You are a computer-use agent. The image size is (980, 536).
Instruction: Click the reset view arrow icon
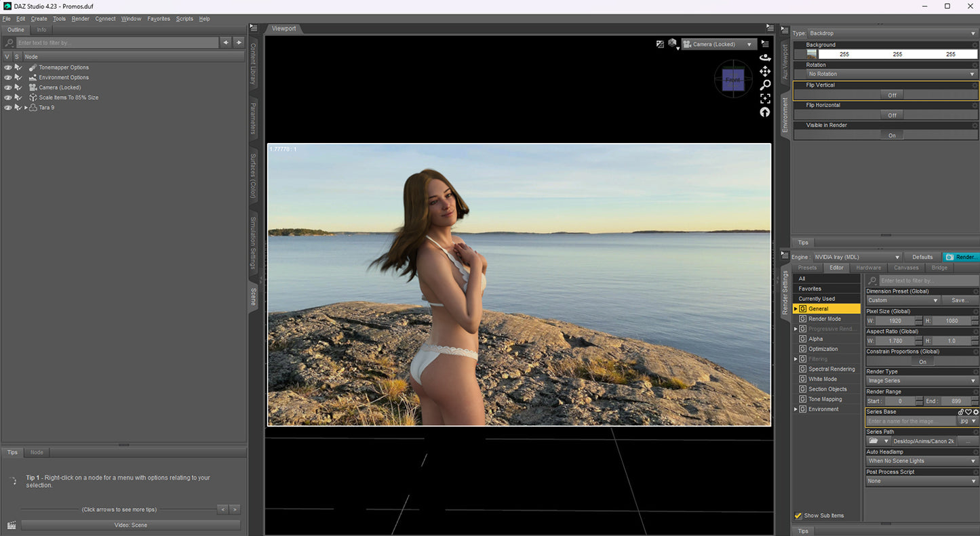(765, 112)
